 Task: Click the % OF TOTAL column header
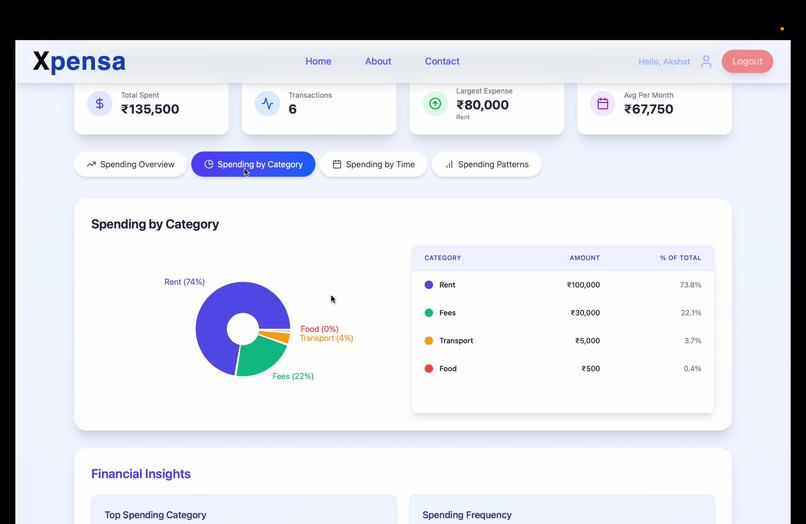coord(681,258)
